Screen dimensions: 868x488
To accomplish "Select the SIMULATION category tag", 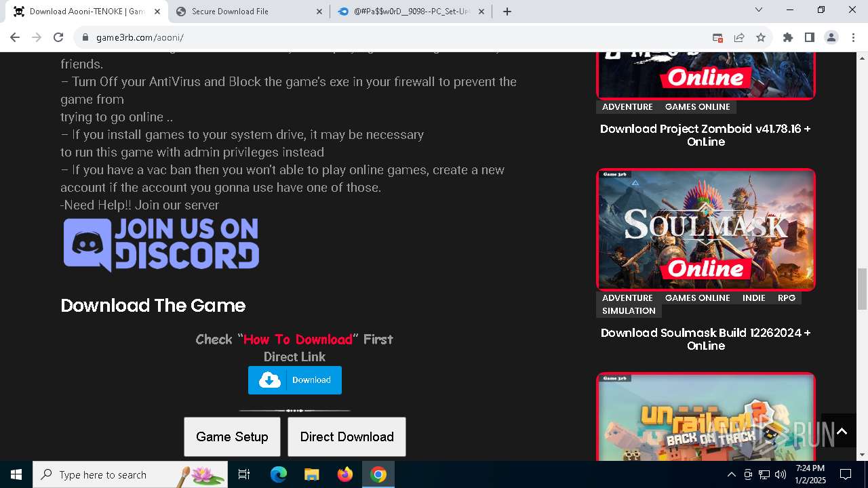I will [629, 310].
